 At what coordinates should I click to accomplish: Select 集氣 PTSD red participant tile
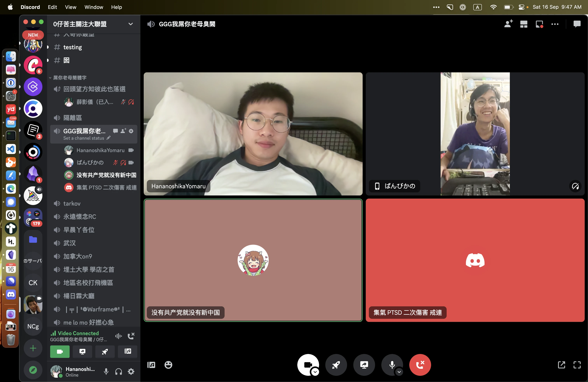click(475, 260)
